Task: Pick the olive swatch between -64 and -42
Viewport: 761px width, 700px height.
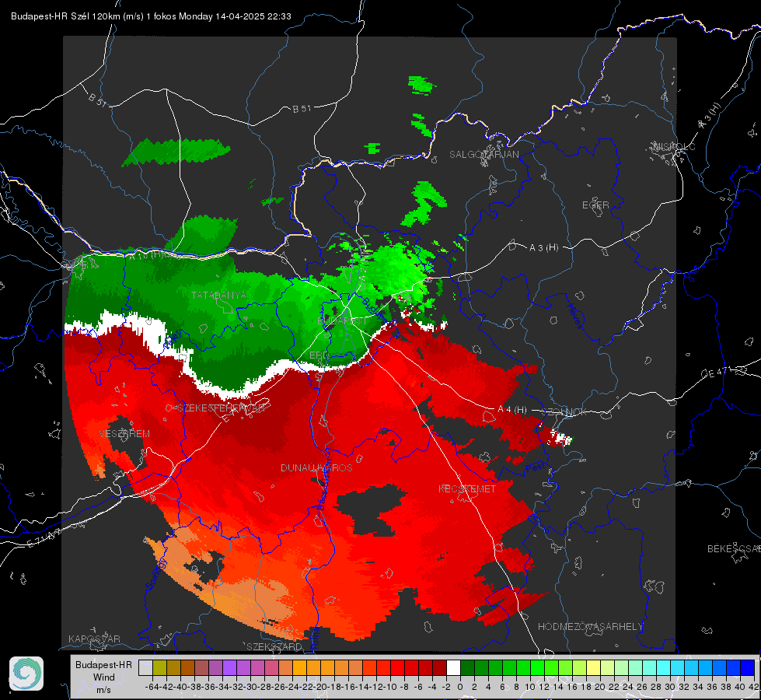Action: coord(159,667)
